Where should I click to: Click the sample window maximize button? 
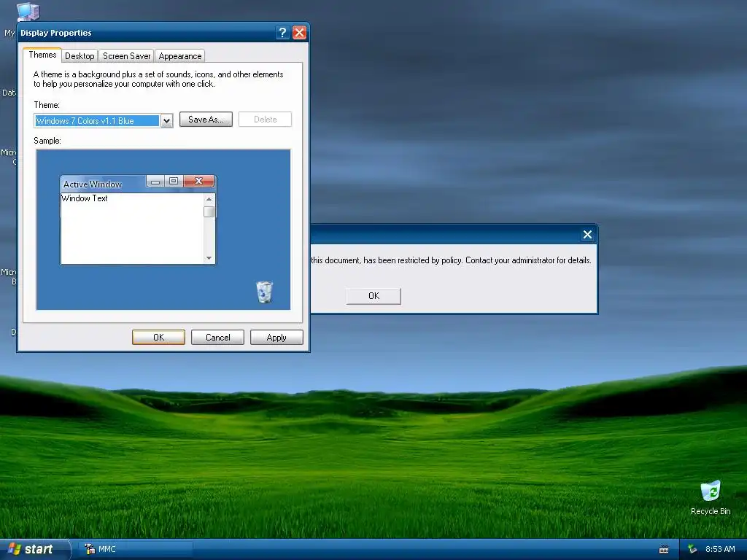[x=174, y=181]
